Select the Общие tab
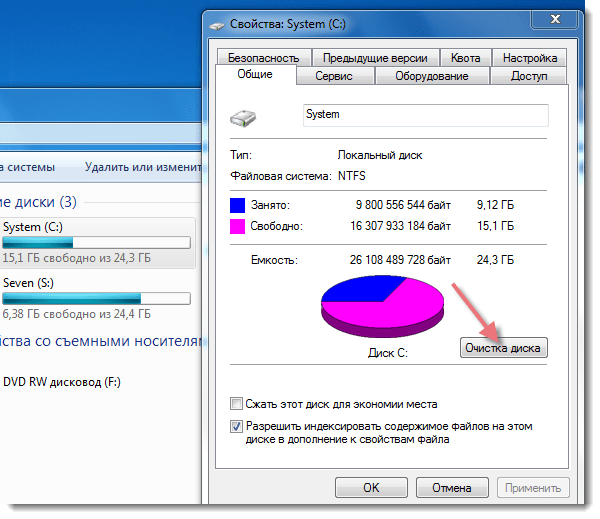600x519 pixels. tap(255, 74)
